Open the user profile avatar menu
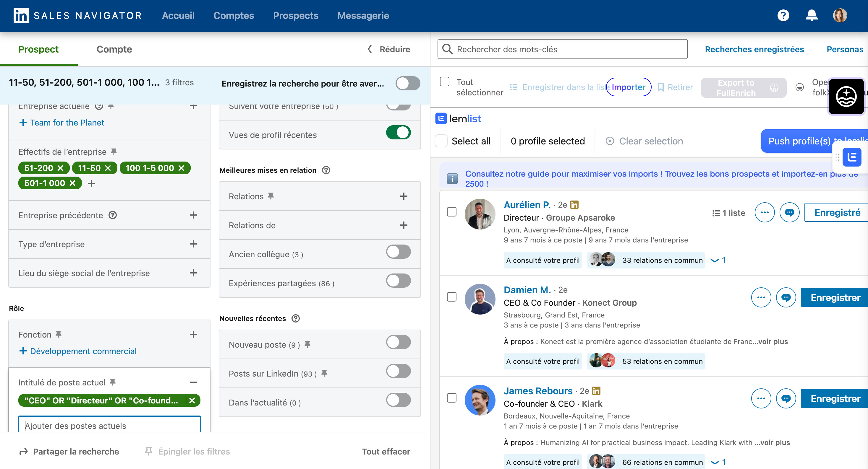This screenshot has height=469, width=868. click(840, 15)
